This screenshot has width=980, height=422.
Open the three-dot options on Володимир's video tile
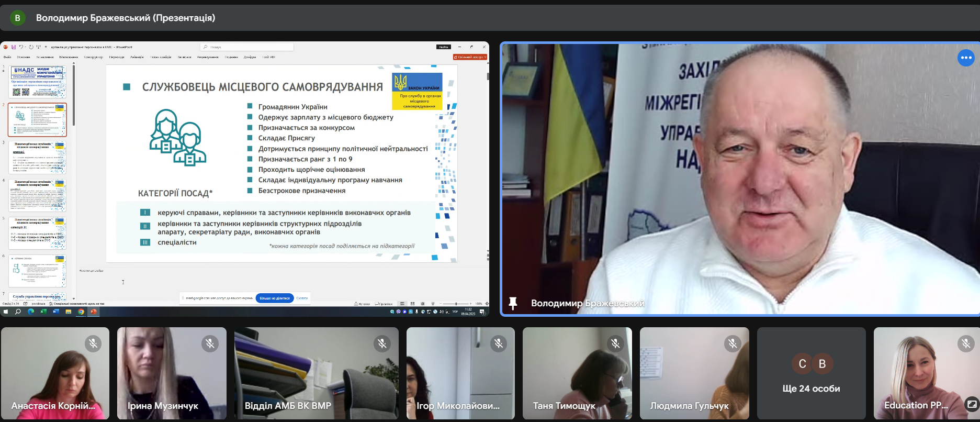(966, 58)
